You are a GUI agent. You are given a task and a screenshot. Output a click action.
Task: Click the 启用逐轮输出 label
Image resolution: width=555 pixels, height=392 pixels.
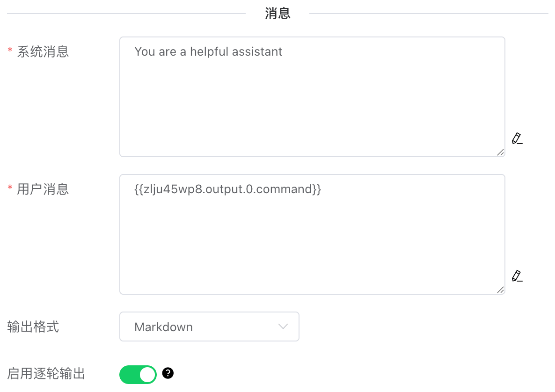46,374
